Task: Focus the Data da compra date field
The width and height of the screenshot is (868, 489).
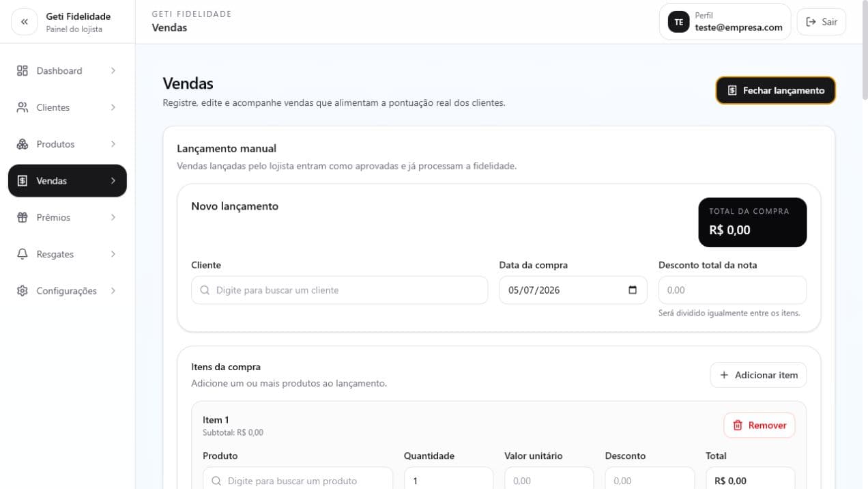Action: click(x=573, y=290)
